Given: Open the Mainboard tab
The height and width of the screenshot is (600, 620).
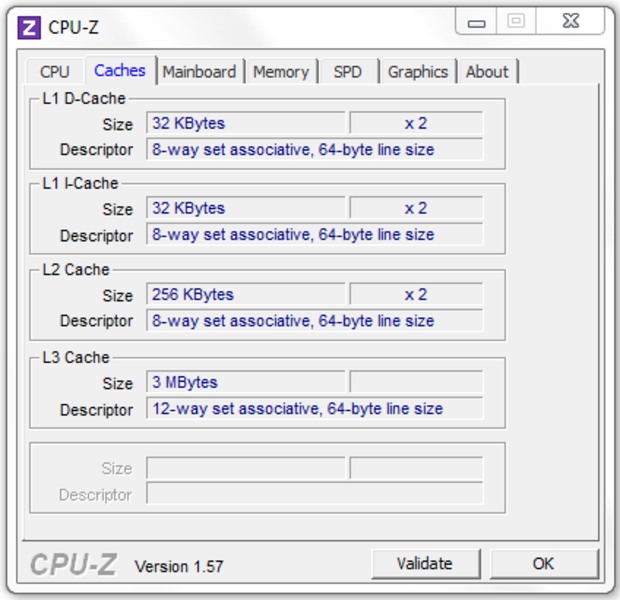Looking at the screenshot, I should point(200,72).
